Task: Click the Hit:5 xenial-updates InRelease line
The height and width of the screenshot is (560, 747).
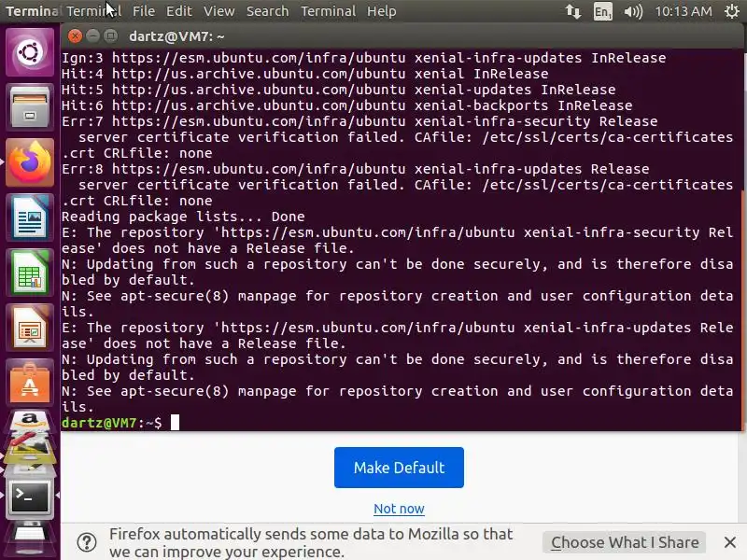Action: tap(339, 90)
